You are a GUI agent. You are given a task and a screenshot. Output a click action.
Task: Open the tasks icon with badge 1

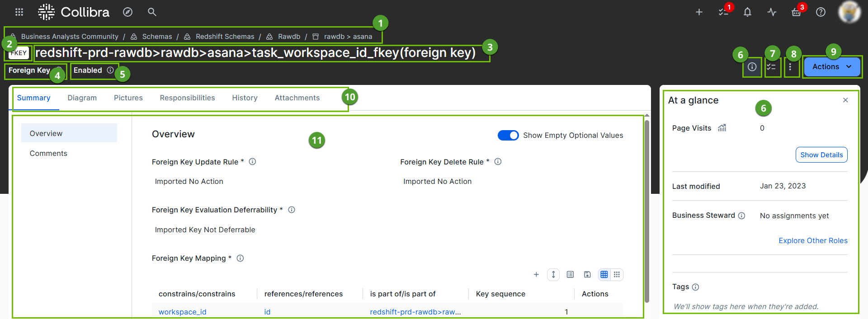pos(723,12)
